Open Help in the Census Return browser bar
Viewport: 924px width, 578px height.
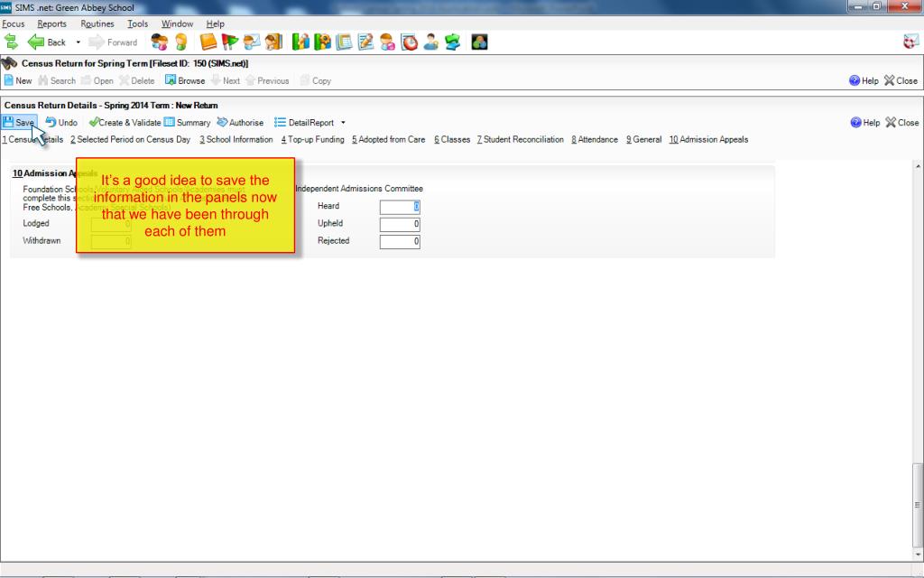click(864, 80)
